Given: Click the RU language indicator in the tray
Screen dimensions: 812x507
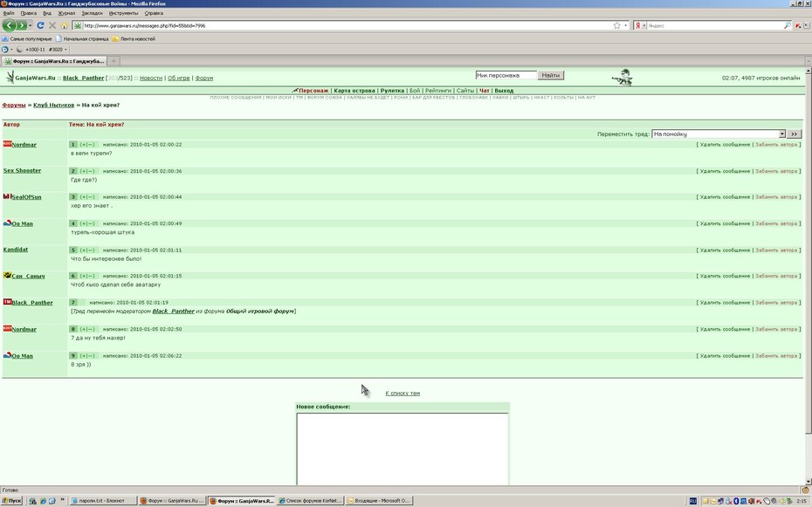Looking at the screenshot, I should [693, 501].
